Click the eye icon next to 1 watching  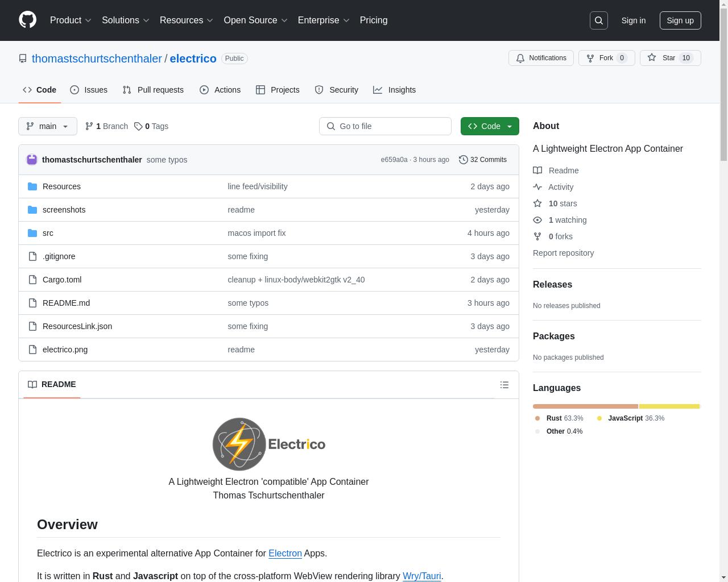coord(537,220)
